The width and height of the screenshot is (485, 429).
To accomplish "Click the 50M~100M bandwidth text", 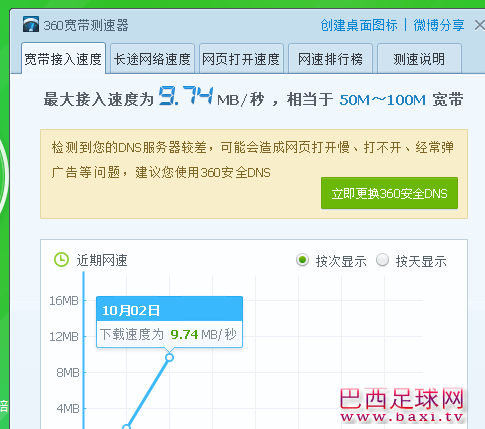I will [x=383, y=100].
